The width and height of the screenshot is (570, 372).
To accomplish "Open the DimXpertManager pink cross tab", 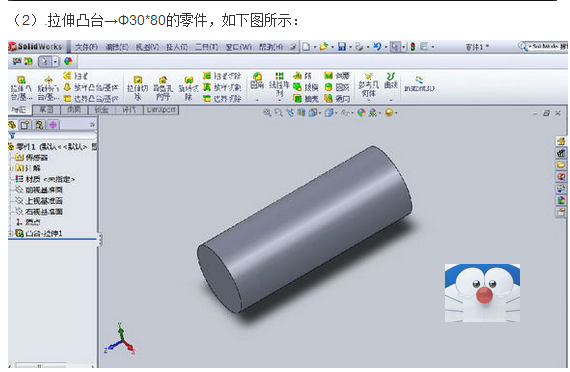I will (53, 125).
